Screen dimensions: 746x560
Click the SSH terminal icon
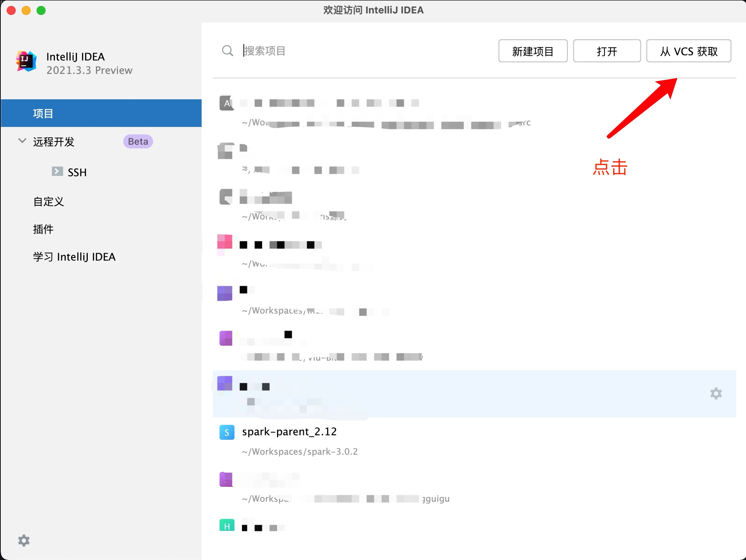(57, 171)
